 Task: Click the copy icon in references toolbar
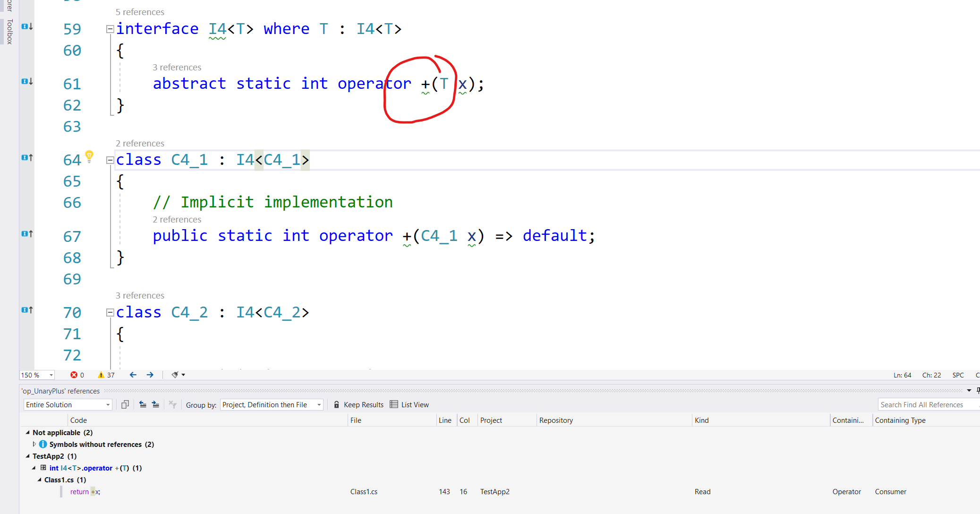[x=125, y=404]
